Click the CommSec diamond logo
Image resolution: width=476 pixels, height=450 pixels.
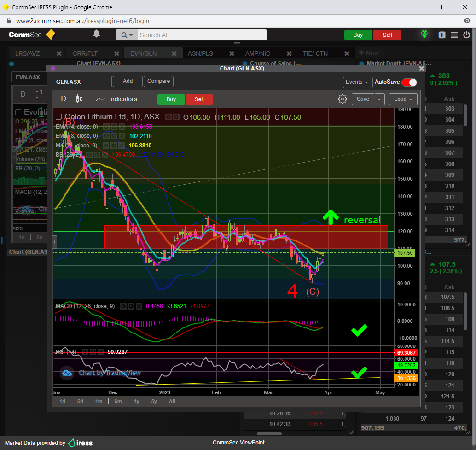click(50, 35)
